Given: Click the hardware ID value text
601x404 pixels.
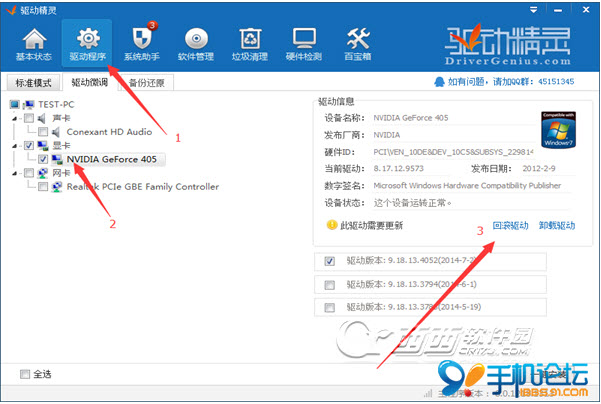Looking at the screenshot, I should click(x=453, y=152).
